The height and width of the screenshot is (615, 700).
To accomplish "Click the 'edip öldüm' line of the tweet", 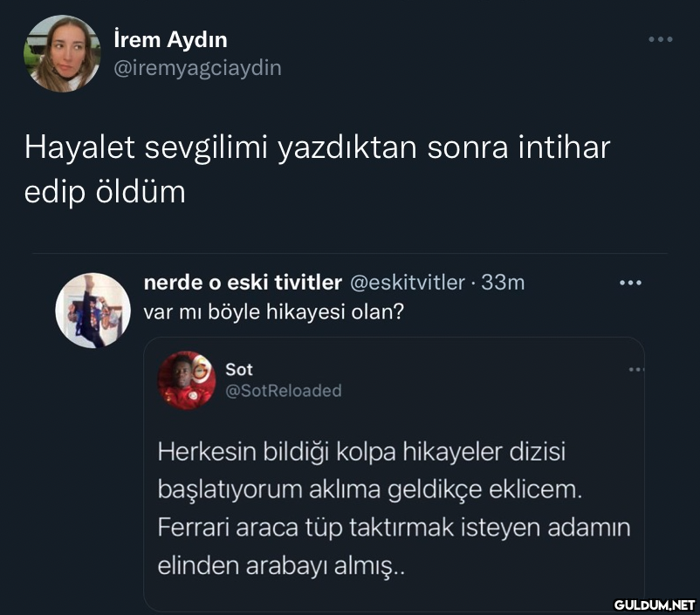I will 105,192.
